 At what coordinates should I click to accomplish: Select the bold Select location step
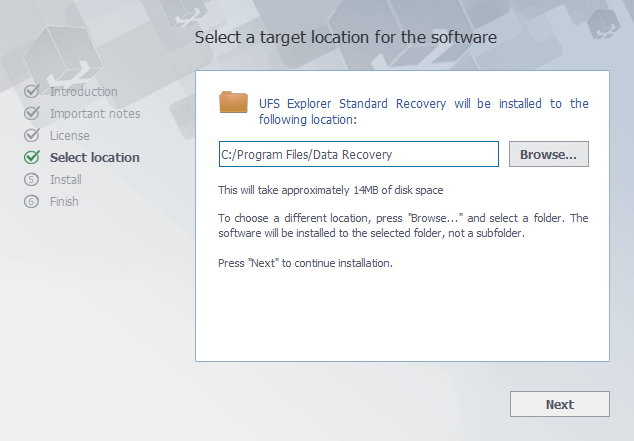[95, 157]
